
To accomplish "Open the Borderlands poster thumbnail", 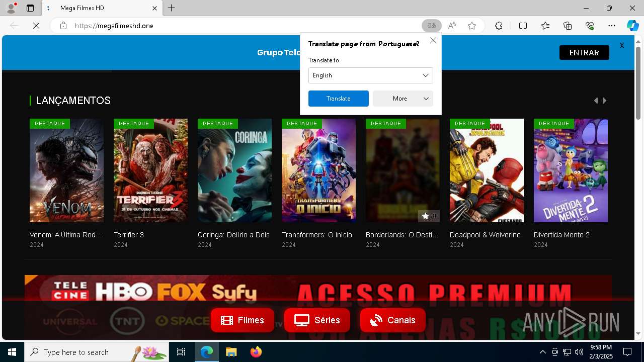I will (403, 170).
